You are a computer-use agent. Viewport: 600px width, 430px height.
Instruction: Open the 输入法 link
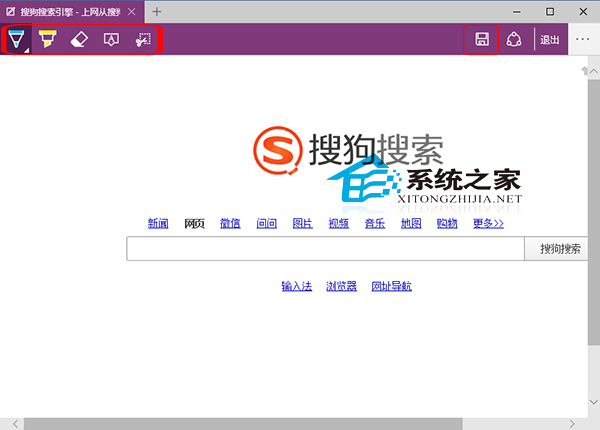pos(297,286)
